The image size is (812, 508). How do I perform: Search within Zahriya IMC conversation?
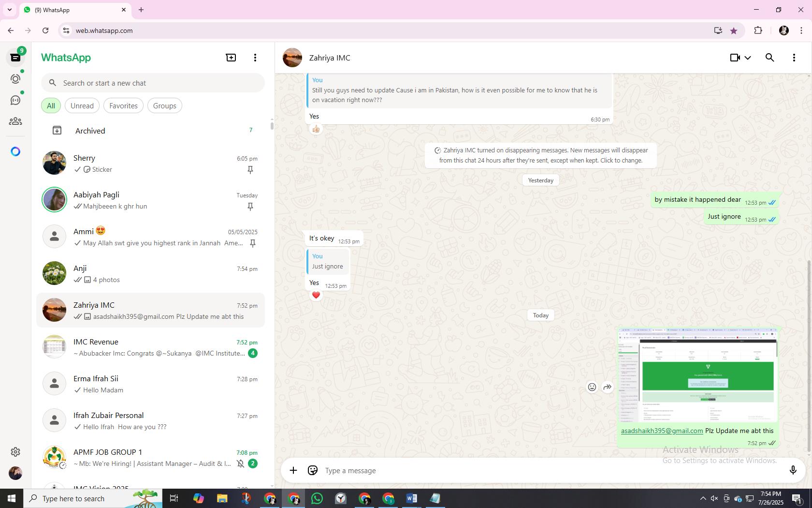[x=770, y=58]
